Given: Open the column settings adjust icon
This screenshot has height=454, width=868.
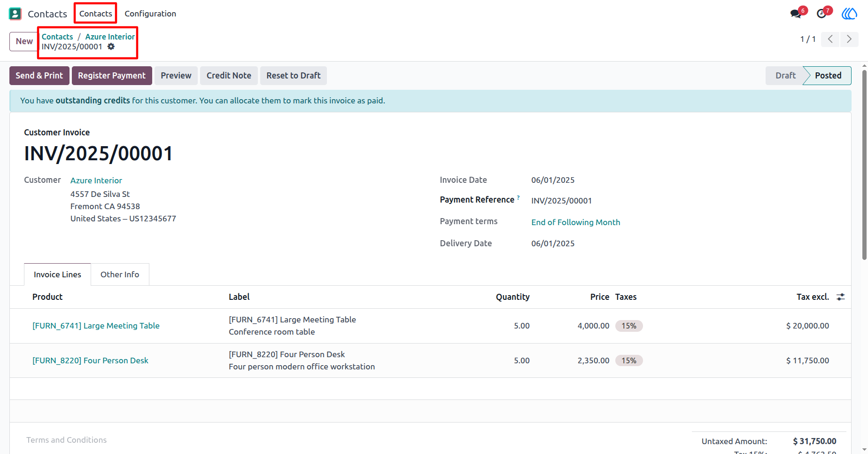Looking at the screenshot, I should point(841,297).
